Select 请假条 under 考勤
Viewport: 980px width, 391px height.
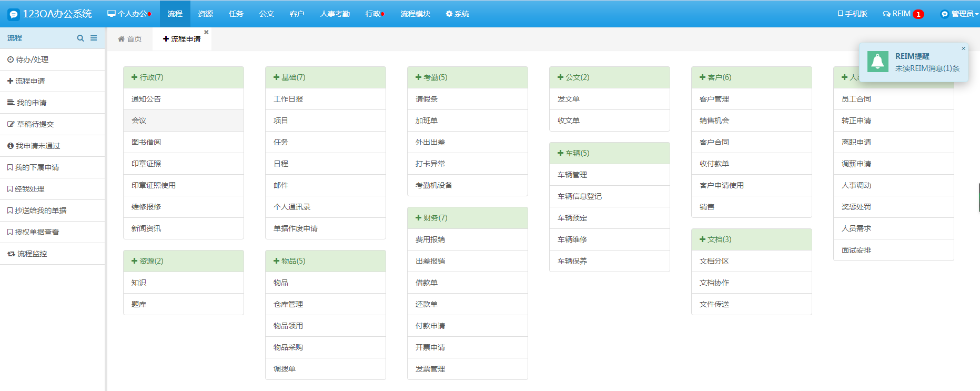(x=427, y=99)
